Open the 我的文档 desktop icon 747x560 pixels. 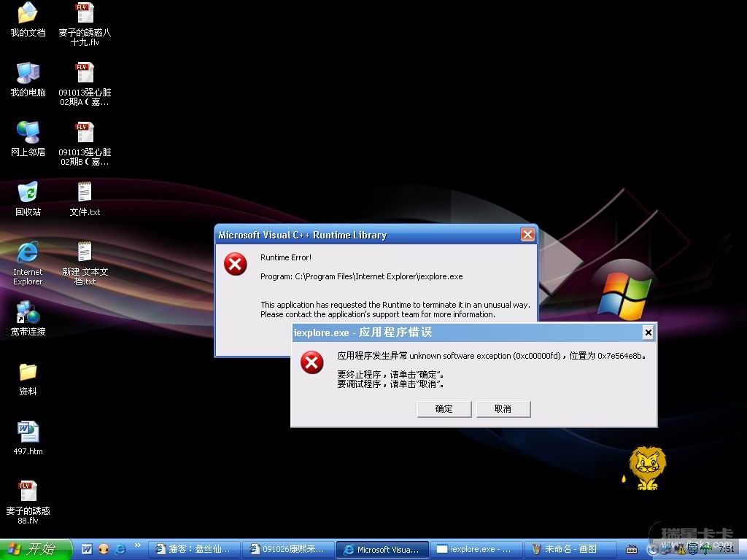[28, 20]
